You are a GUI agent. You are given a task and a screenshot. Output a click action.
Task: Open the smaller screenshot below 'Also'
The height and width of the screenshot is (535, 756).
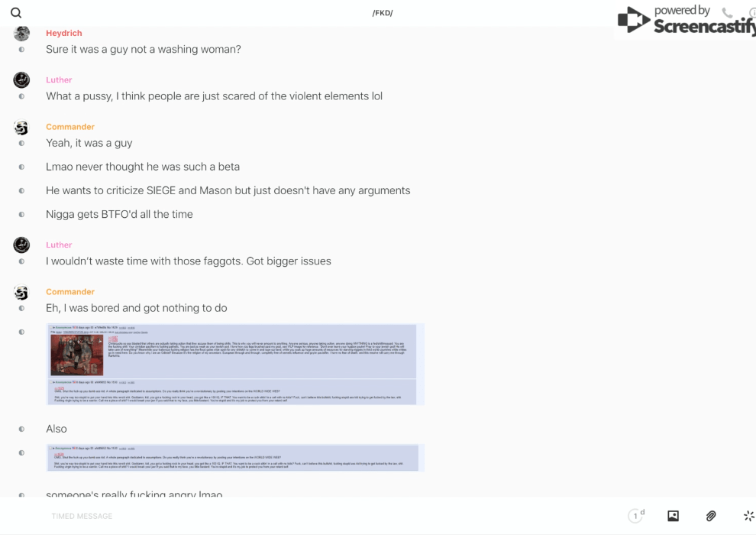234,458
